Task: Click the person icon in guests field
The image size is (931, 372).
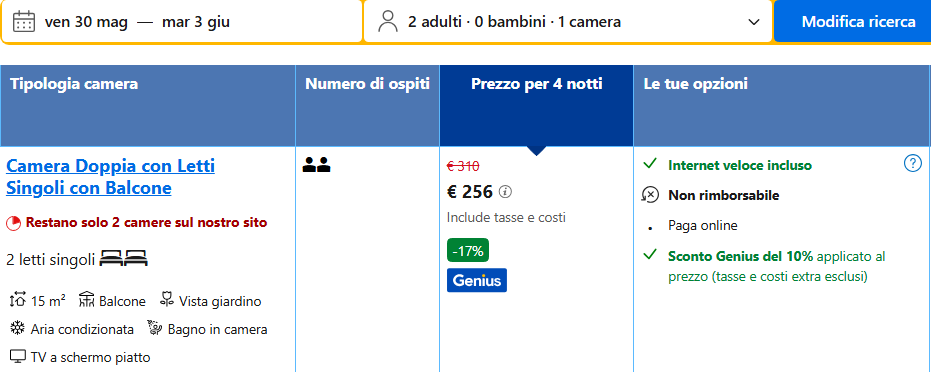Action: click(x=388, y=22)
